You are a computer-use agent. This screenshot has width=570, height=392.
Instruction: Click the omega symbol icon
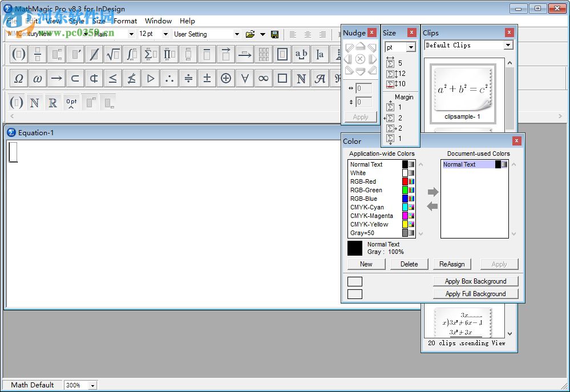37,78
